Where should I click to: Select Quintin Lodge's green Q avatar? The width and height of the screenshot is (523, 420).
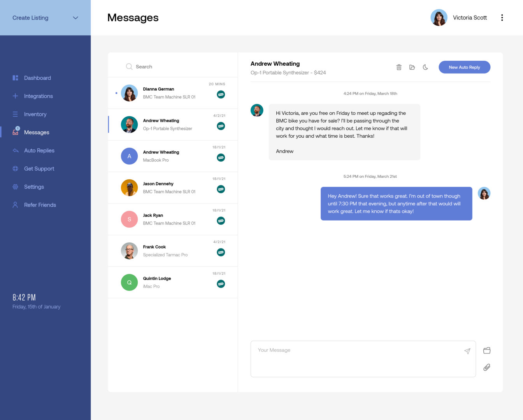click(x=129, y=282)
